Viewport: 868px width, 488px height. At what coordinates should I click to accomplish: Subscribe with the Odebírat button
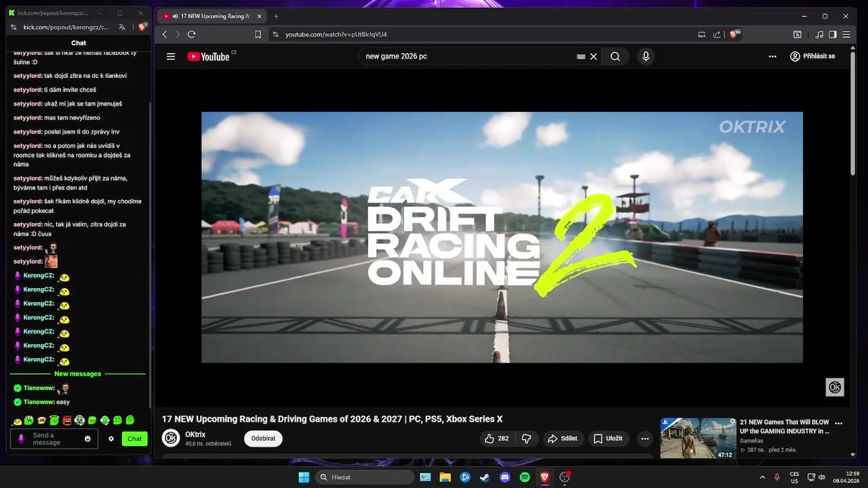pos(263,439)
